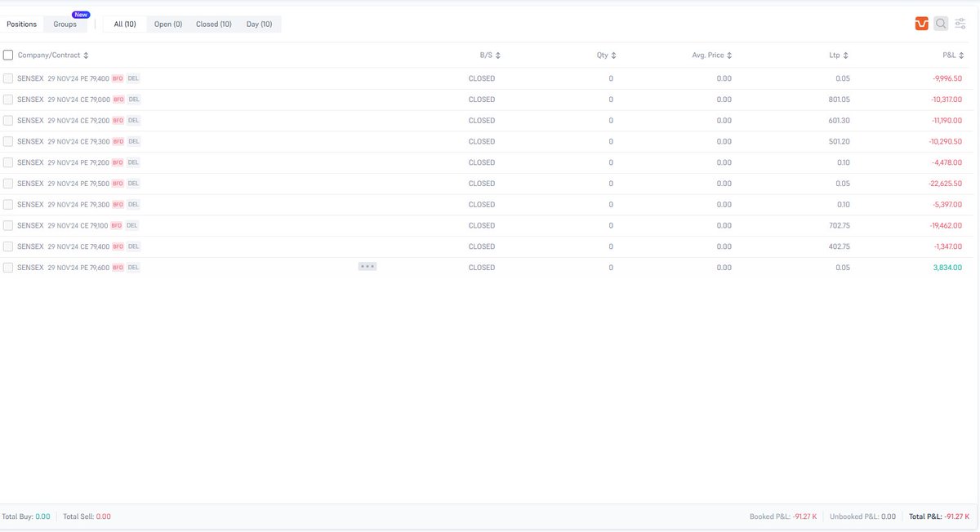Select the All (10) filter tab
This screenshot has width=980, height=532.
point(125,24)
